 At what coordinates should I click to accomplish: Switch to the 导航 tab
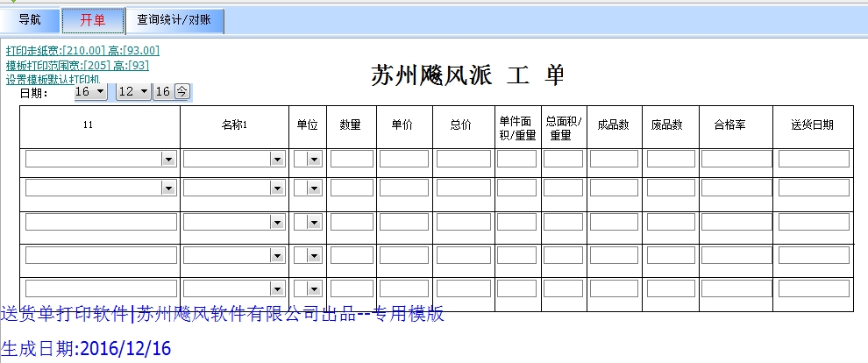click(29, 20)
